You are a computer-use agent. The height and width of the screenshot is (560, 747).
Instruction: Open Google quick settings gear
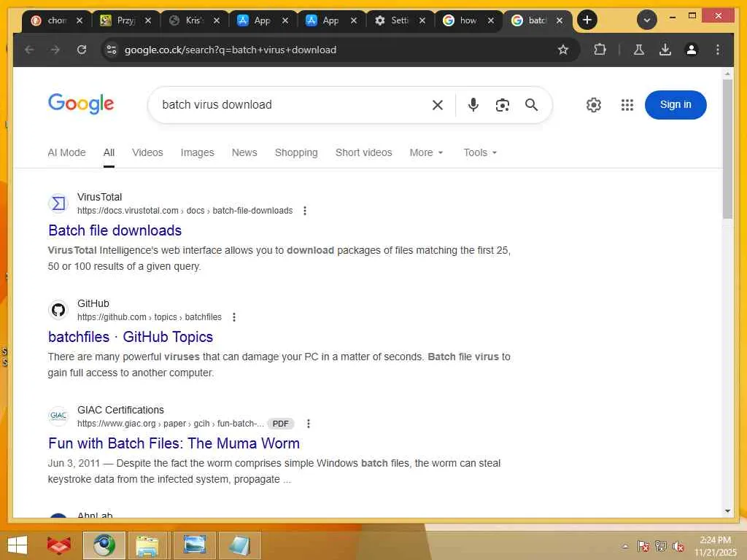pos(594,105)
